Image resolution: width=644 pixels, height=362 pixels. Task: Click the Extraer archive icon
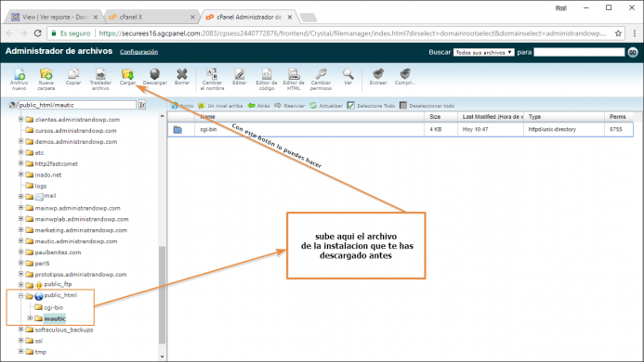378,77
